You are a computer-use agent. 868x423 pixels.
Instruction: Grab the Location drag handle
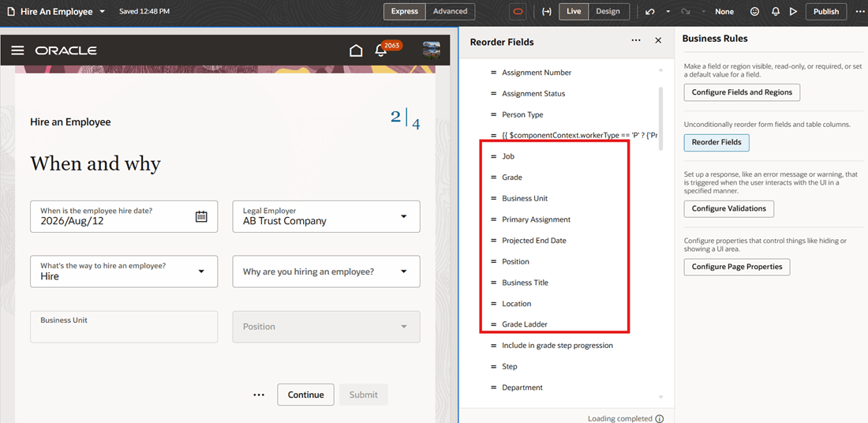(x=493, y=304)
